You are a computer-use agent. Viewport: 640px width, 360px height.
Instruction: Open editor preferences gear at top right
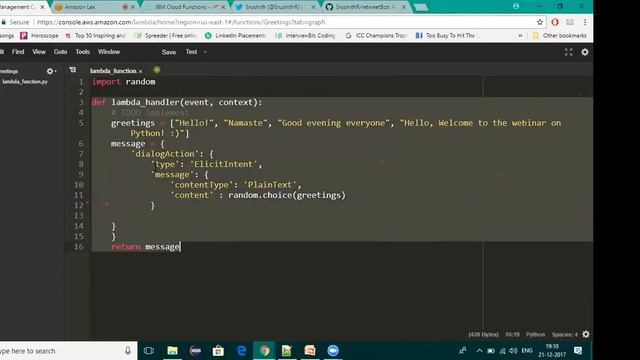click(x=585, y=52)
